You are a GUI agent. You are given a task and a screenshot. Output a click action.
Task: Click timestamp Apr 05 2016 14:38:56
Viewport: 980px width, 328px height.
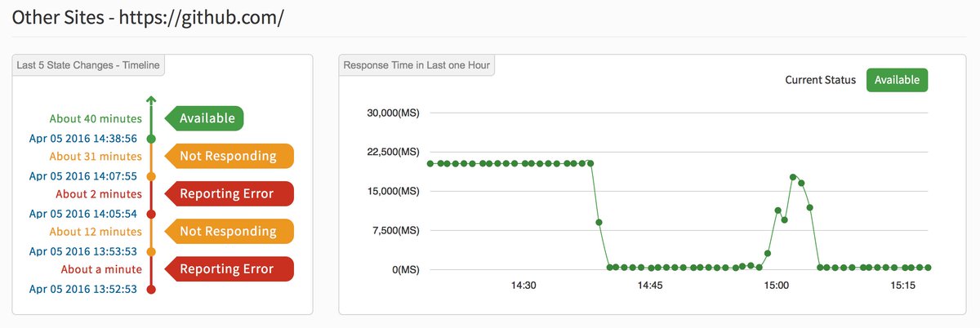(x=82, y=139)
